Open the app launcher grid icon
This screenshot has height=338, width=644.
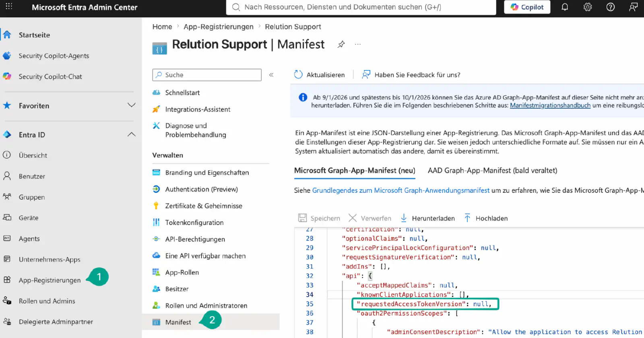tap(9, 6)
